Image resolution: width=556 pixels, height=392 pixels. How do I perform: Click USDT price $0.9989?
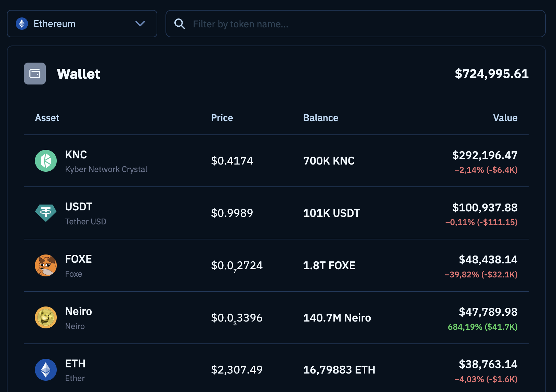(232, 213)
